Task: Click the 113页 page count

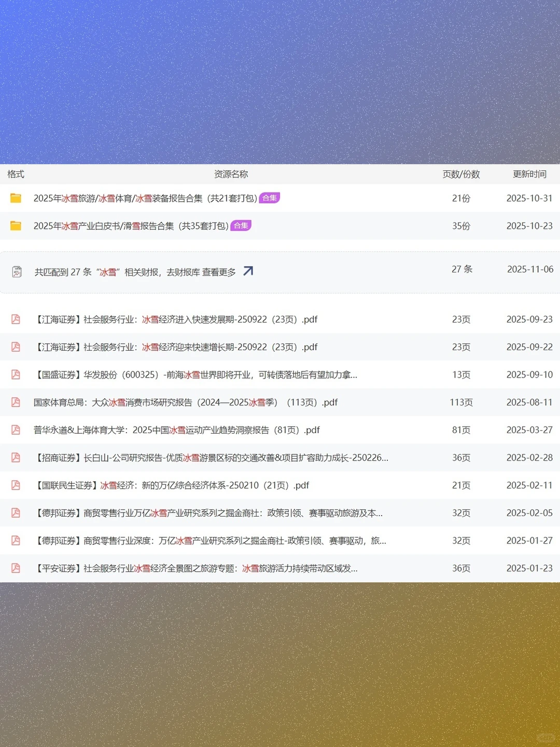Action: (x=461, y=402)
